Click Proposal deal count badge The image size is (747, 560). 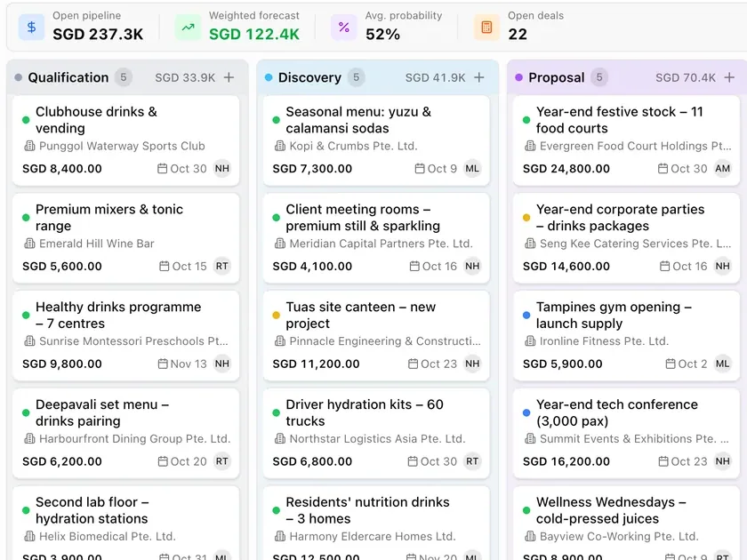[x=599, y=77]
